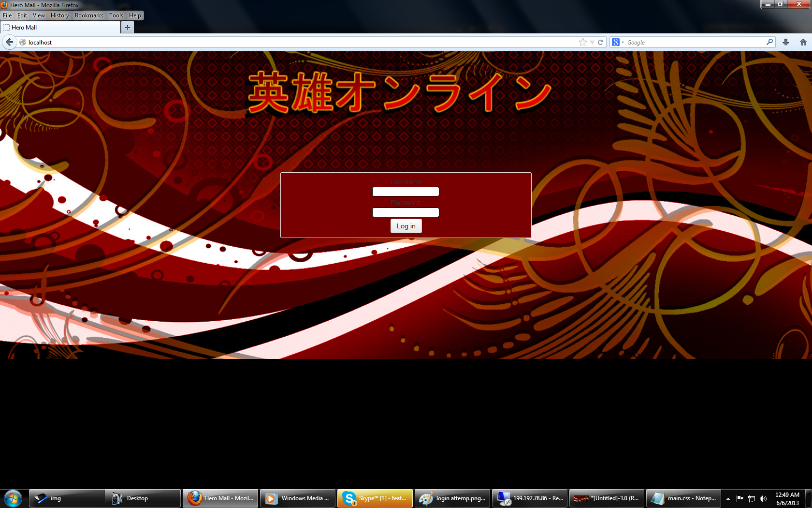Open Skype from the taskbar

375,498
